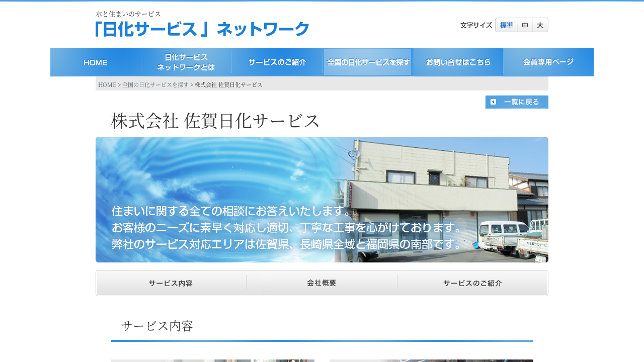Click the back arrow icon on 一覧に戻る
This screenshot has height=362, width=644.
pos(493,102)
